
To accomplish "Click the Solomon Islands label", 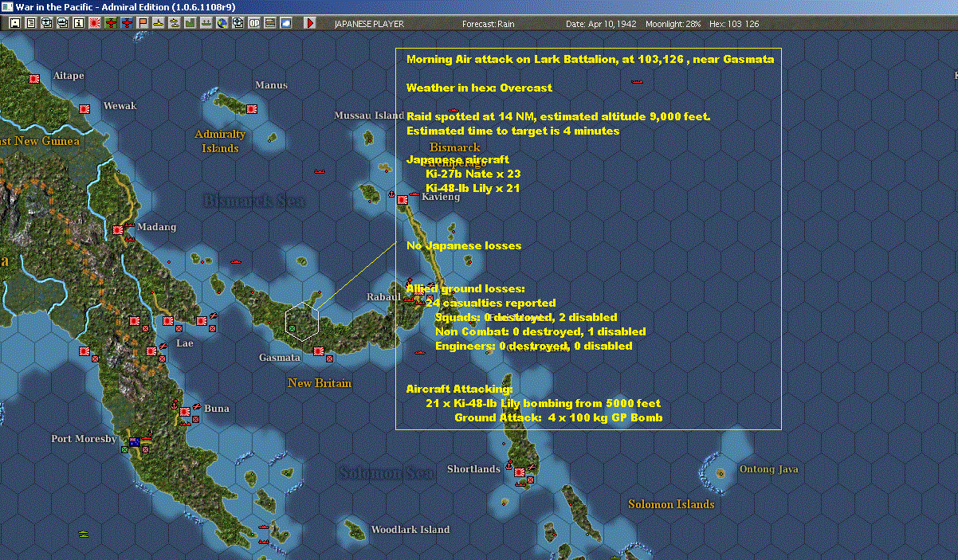I will [x=671, y=504].
